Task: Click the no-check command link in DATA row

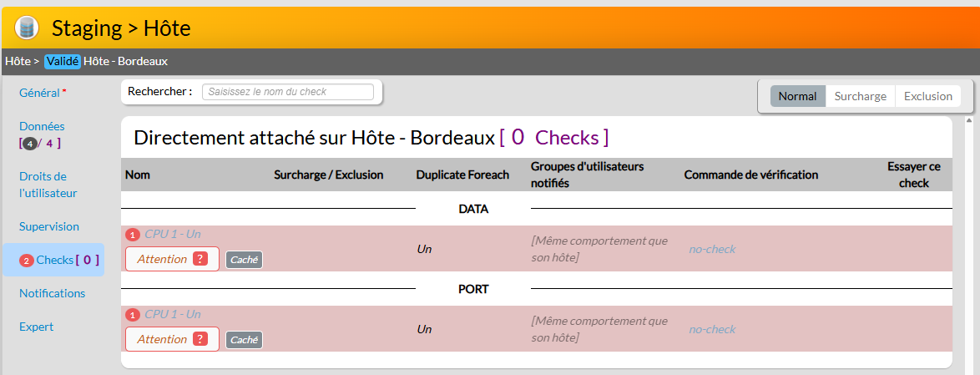Action: [x=712, y=249]
